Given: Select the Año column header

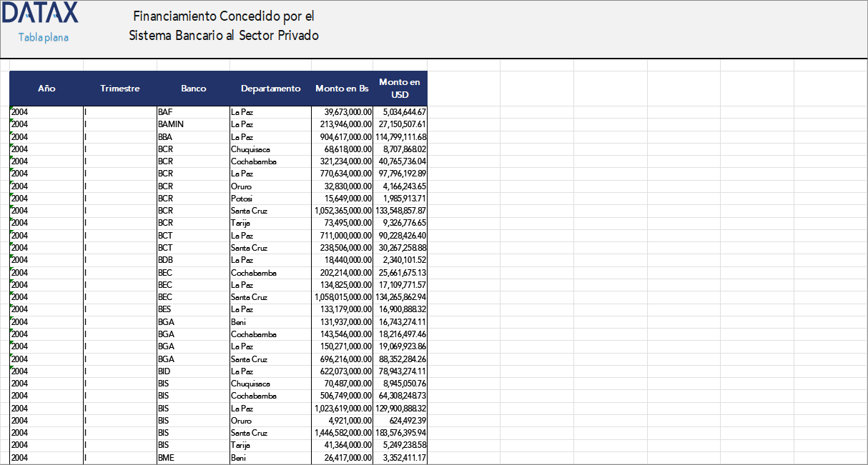Looking at the screenshot, I should (46, 89).
